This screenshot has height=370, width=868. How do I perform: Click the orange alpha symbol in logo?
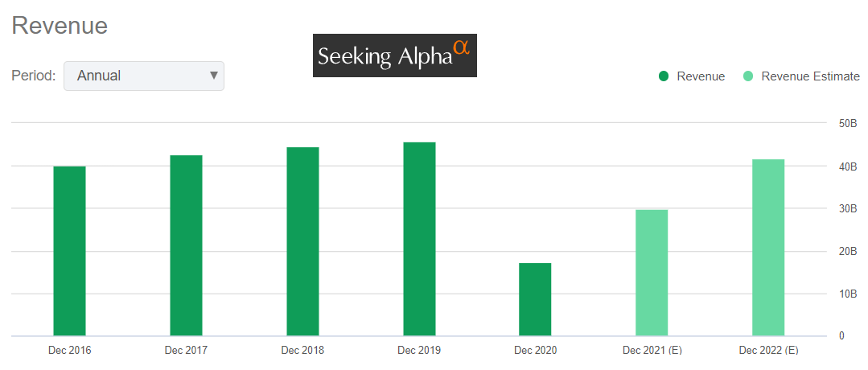(x=461, y=47)
